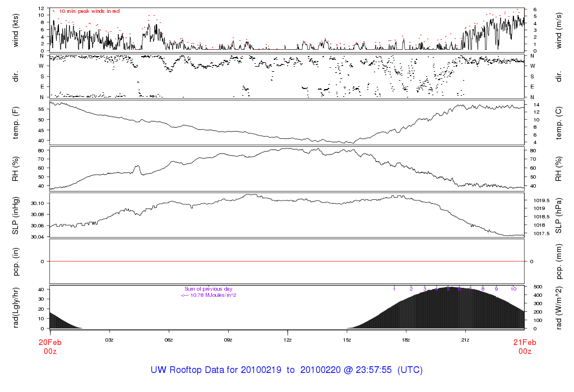Click the red '21Feb' date label

[x=524, y=342]
